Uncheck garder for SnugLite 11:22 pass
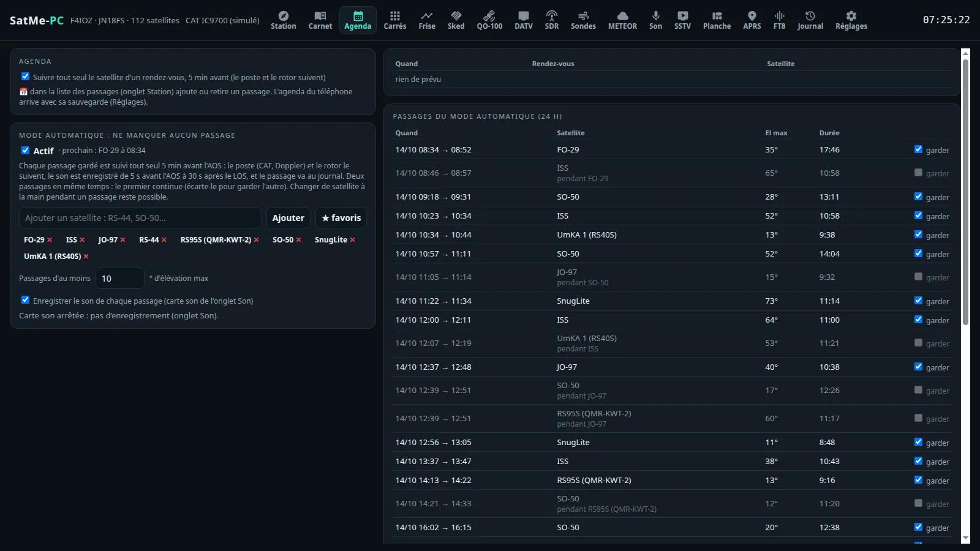This screenshot has width=980, height=551. (x=918, y=301)
